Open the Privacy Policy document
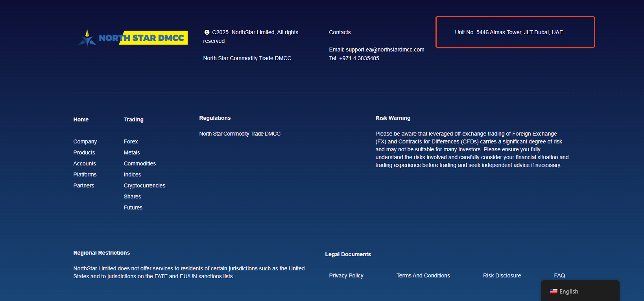 click(x=346, y=275)
